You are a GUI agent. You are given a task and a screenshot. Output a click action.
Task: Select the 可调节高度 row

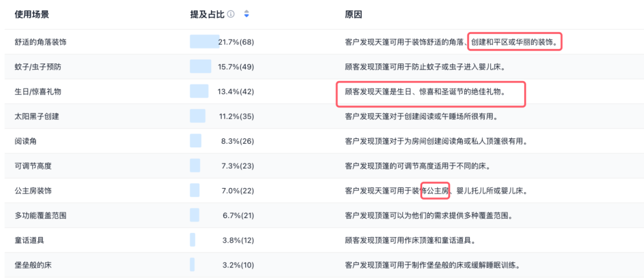tap(324, 166)
